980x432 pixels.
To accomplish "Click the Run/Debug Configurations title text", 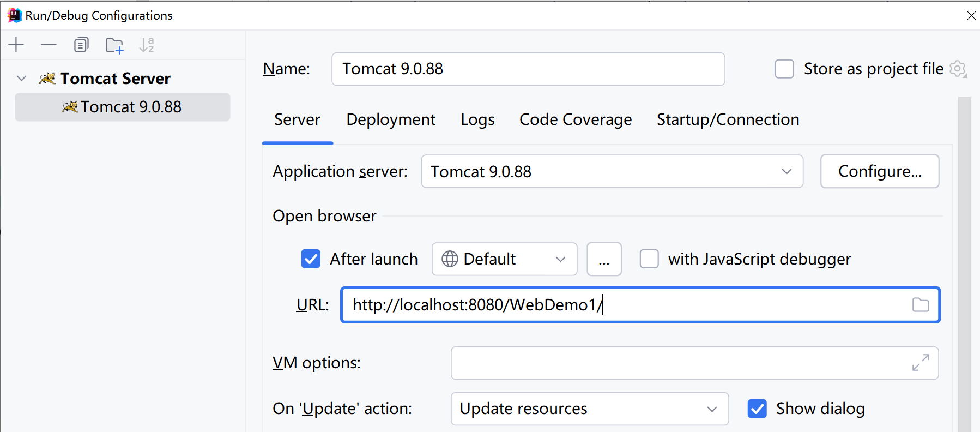I will tap(99, 15).
